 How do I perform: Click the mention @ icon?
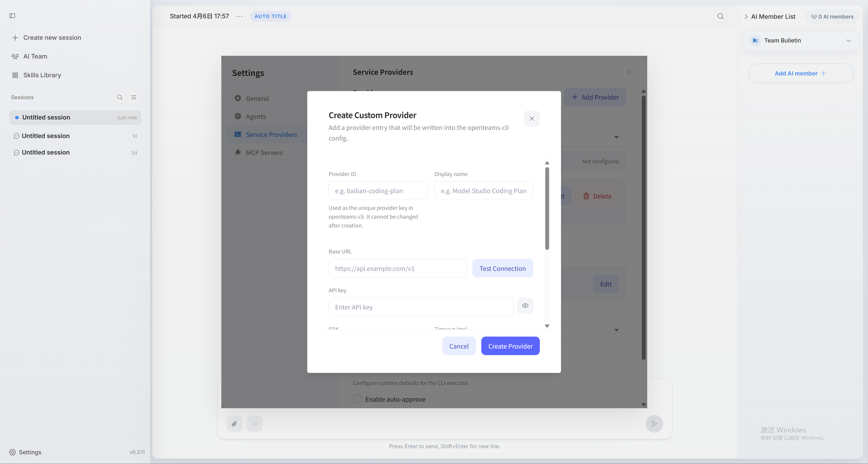[254, 424]
